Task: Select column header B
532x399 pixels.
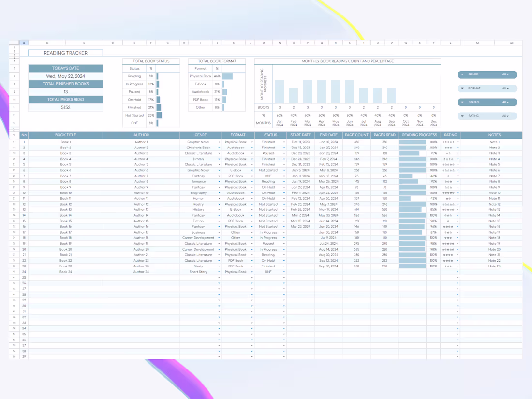Action: click(x=47, y=43)
